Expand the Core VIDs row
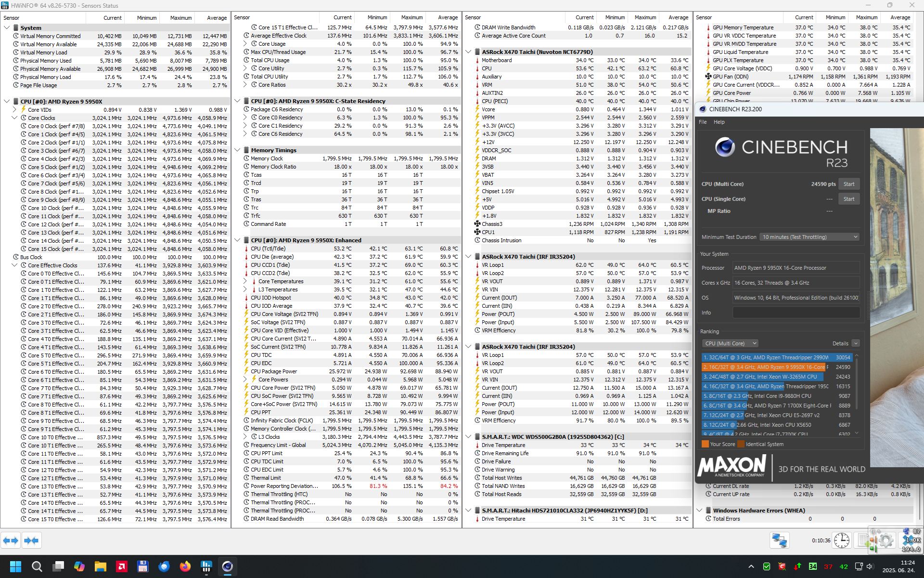 click(14, 110)
